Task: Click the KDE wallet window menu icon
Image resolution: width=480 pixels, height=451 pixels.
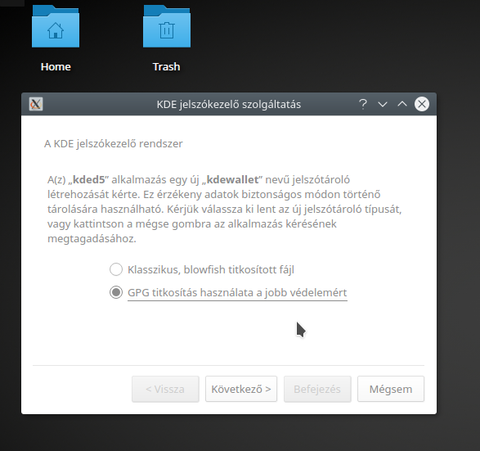Action: pos(36,104)
